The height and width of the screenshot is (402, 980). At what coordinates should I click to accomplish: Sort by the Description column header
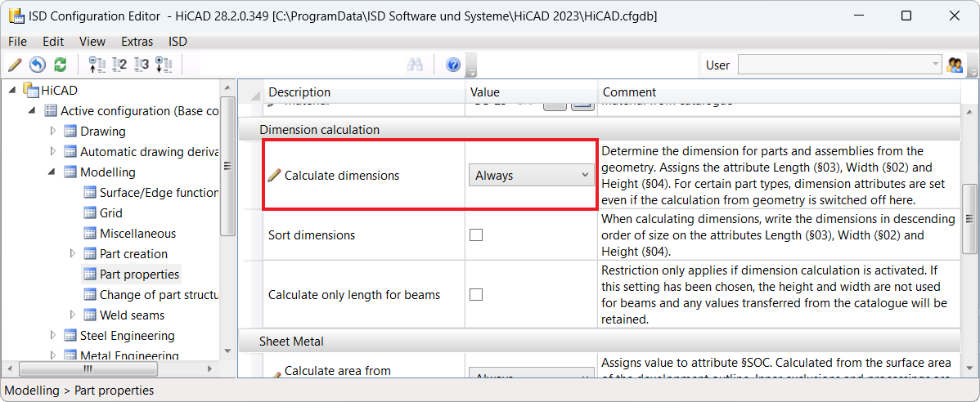(364, 92)
